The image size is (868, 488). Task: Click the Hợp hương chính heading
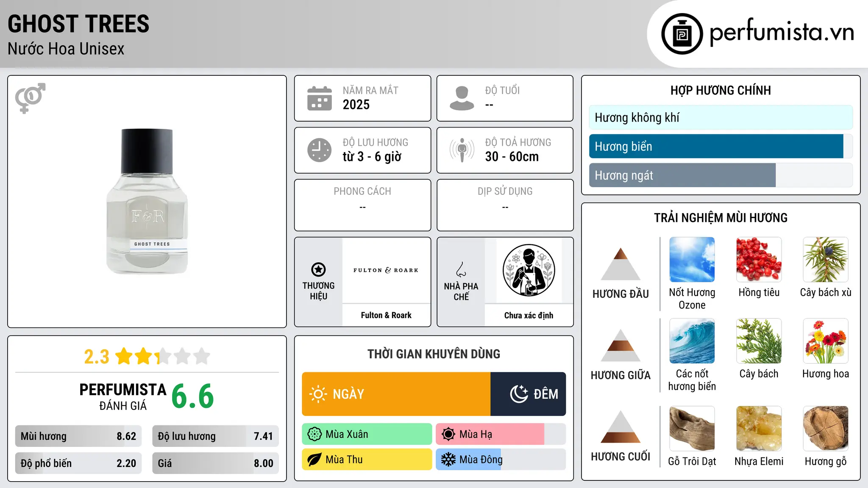[x=721, y=90]
